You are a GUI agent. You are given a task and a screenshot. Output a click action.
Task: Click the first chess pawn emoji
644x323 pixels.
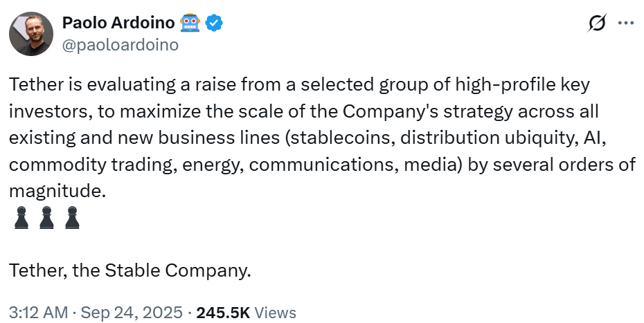19,218
